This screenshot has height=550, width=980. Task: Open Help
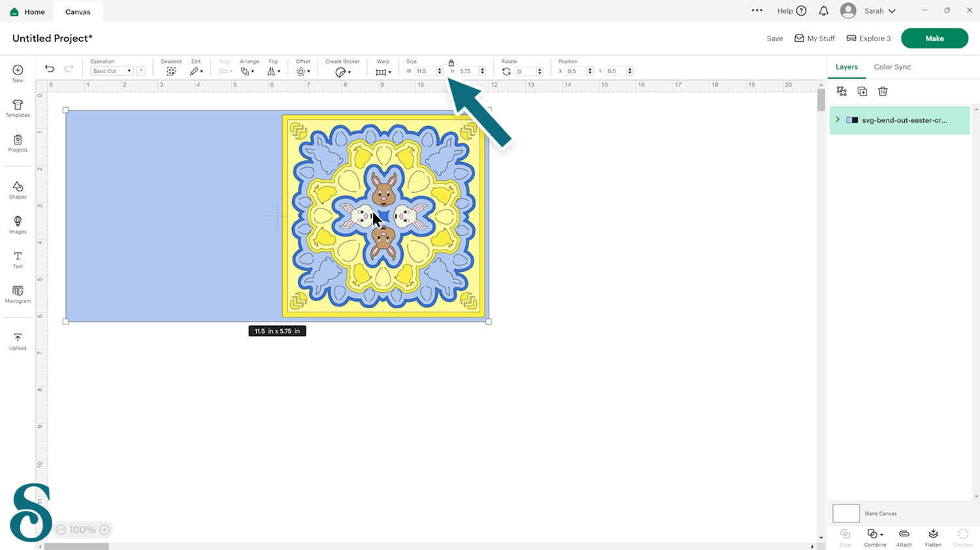(792, 11)
